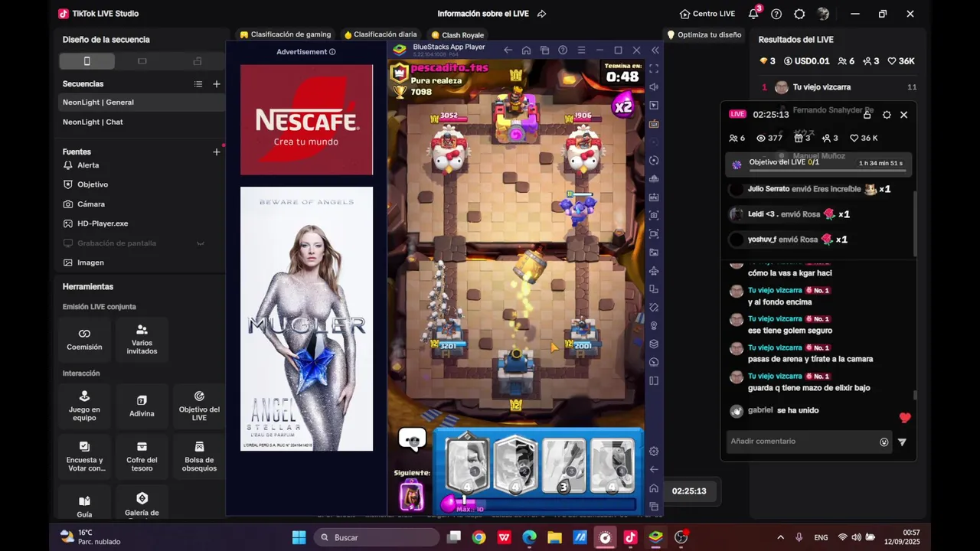Close the floating LIVE chat window
Viewport: 980px width, 551px height.
coord(903,115)
